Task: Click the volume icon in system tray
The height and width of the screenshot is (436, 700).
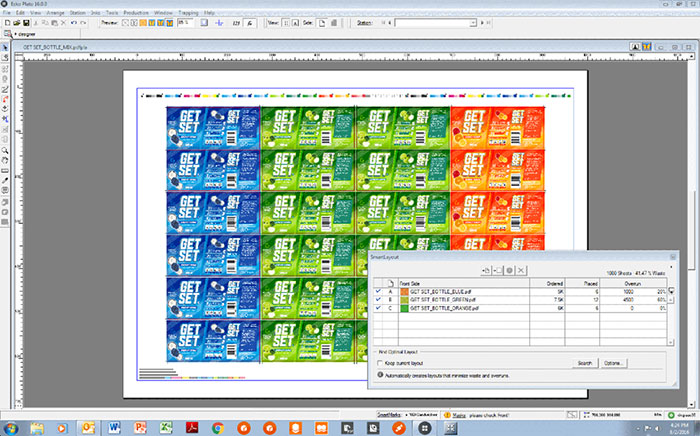Action: [657, 428]
